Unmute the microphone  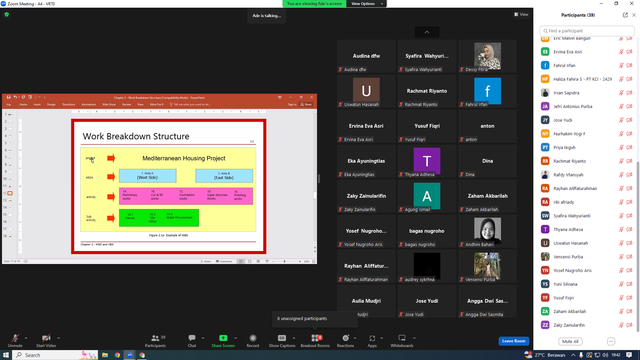(x=15, y=340)
